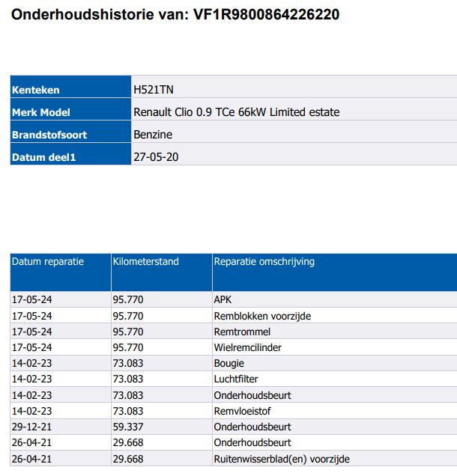The height and width of the screenshot is (476, 457).
Task: Select the Remblokken voorzijde repair entry
Action: coord(262,316)
